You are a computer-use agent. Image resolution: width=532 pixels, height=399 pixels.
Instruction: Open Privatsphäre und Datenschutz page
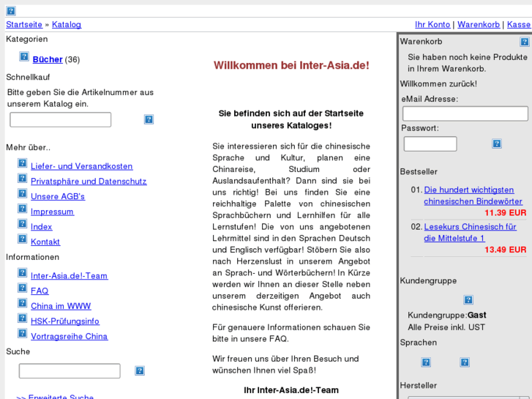tap(89, 182)
